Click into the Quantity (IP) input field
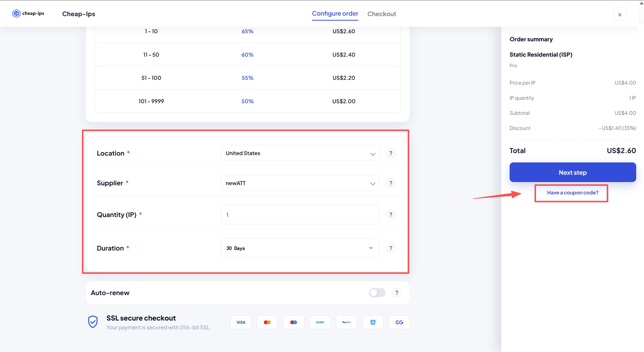Viewport: 644px width, 352px height. (300, 215)
